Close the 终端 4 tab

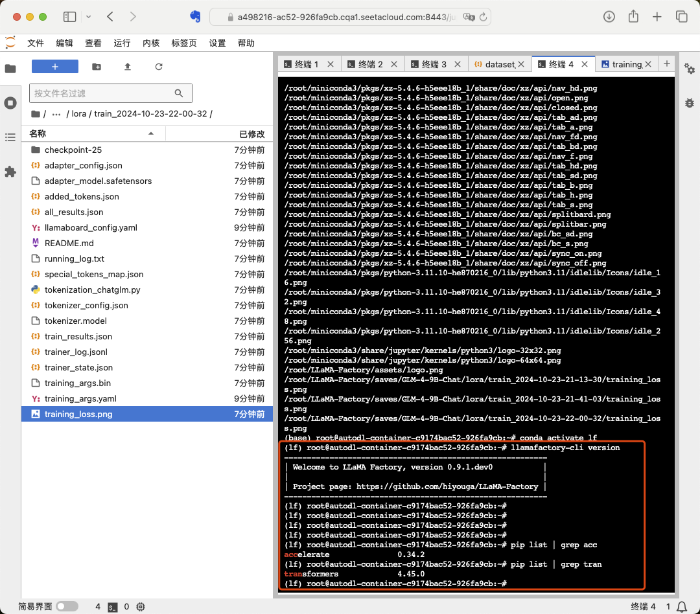(x=584, y=64)
